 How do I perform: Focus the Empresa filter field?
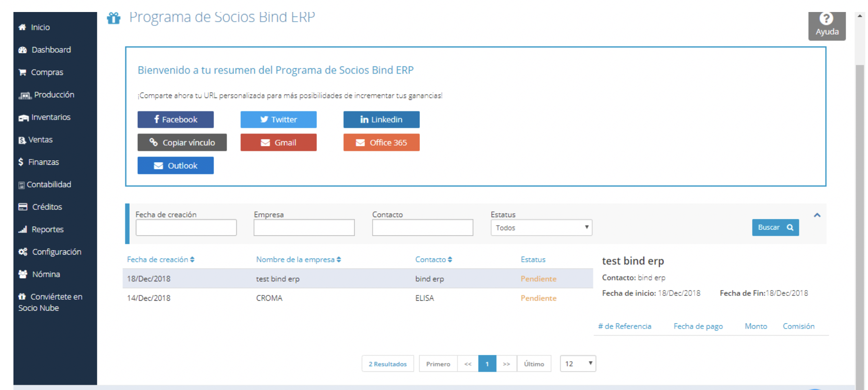tap(304, 228)
